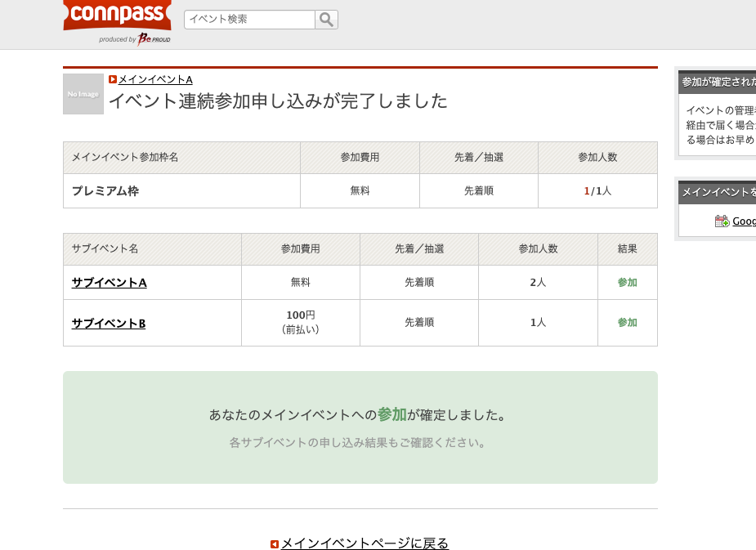Click the No Image event thumbnail
The image size is (756, 550).
click(x=83, y=94)
